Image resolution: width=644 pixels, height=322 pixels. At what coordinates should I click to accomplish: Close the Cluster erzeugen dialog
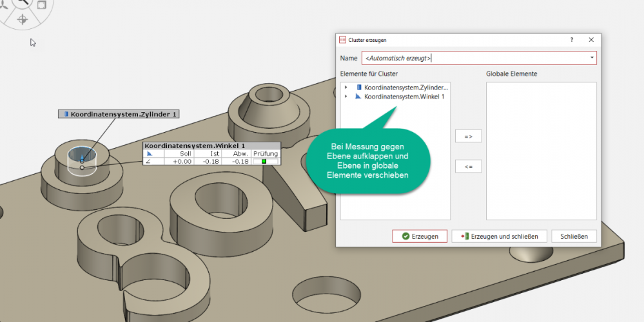pyautogui.click(x=591, y=40)
